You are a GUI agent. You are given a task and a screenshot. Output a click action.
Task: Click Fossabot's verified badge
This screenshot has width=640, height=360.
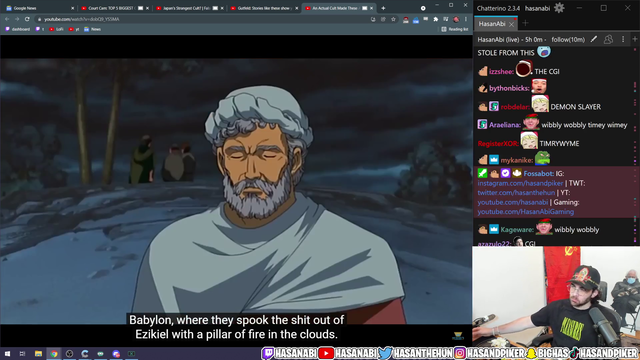click(505, 173)
